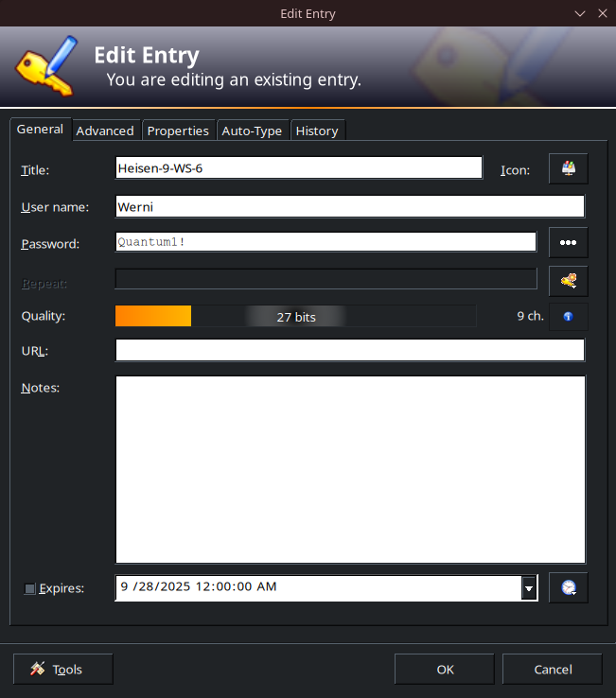Click the Tools button icon
The image size is (616, 698).
(x=38, y=669)
